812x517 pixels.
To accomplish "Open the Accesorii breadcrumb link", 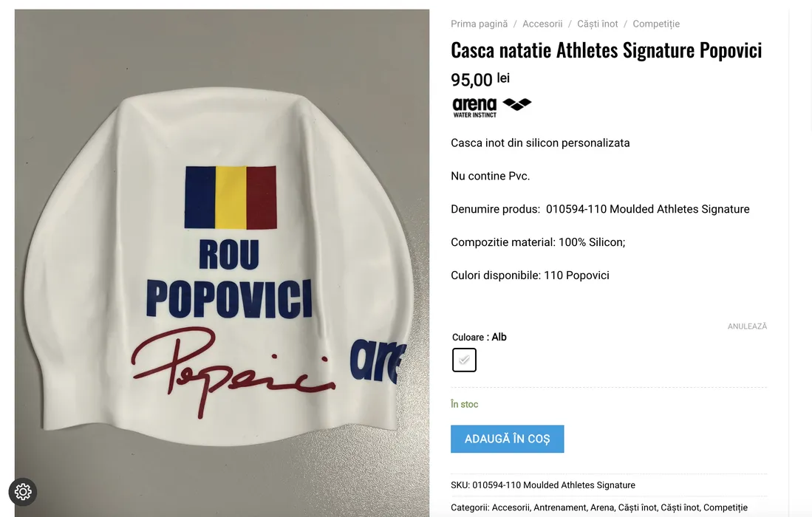I will click(542, 24).
